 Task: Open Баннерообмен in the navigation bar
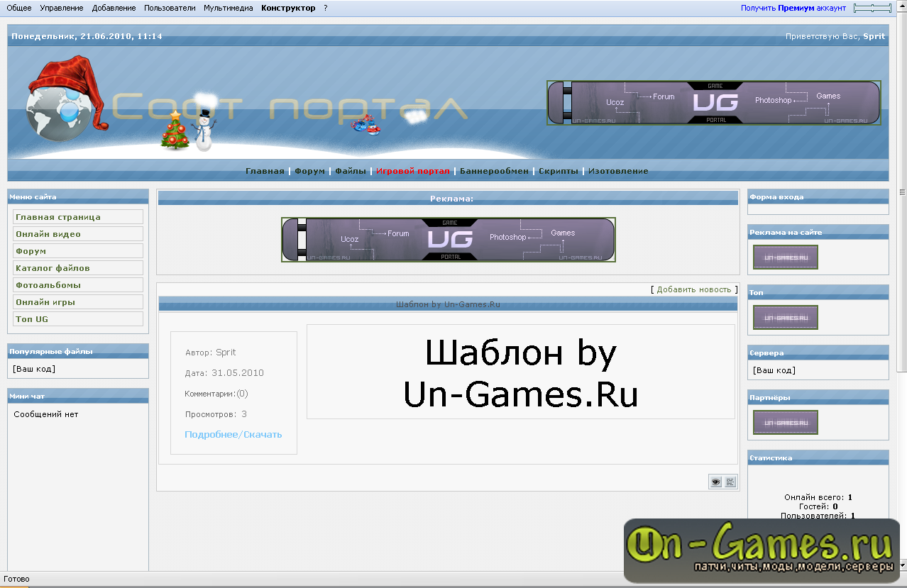pyautogui.click(x=494, y=171)
